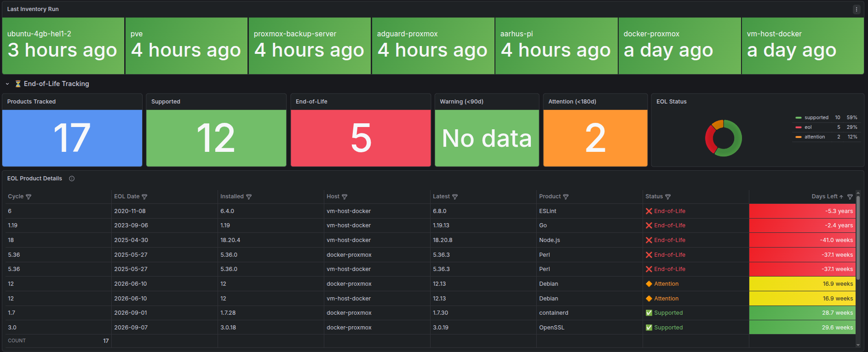Toggle the supported legend series
Viewport: 868px width, 352px height.
point(816,118)
